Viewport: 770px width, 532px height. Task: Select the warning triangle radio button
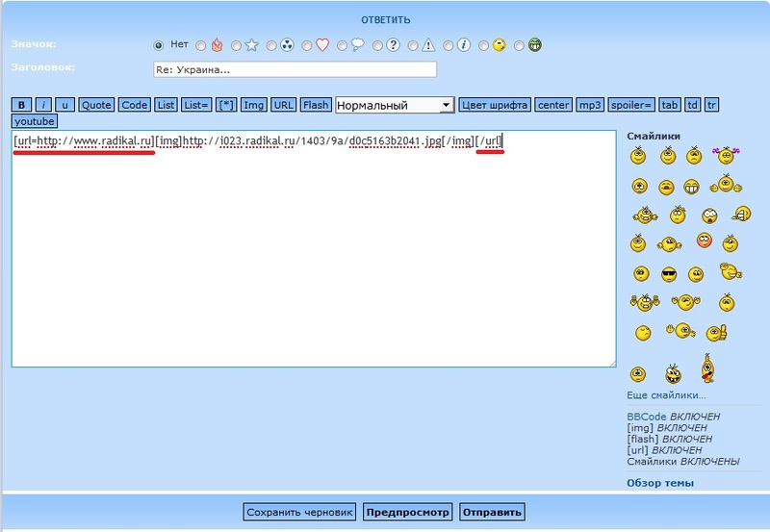[x=413, y=46]
